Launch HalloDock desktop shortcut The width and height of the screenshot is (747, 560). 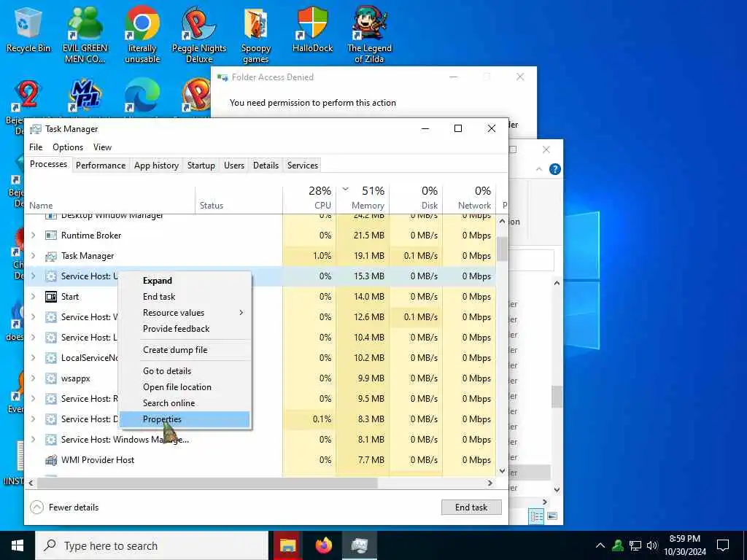(312, 29)
